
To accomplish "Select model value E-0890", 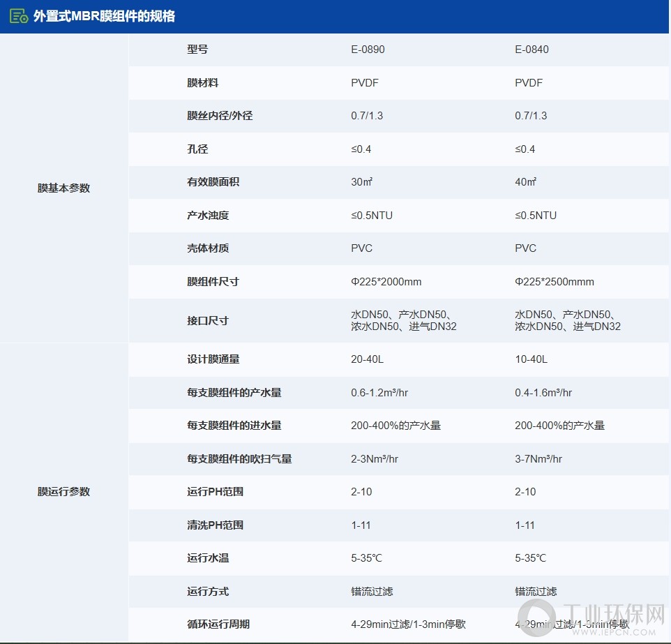I will [368, 50].
